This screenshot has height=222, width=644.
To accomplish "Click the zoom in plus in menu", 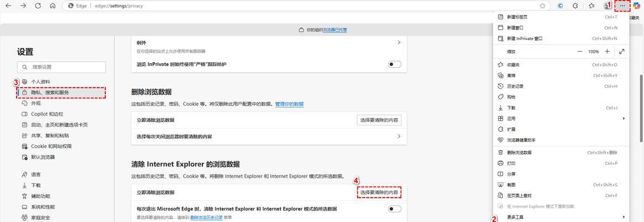I will [x=607, y=52].
